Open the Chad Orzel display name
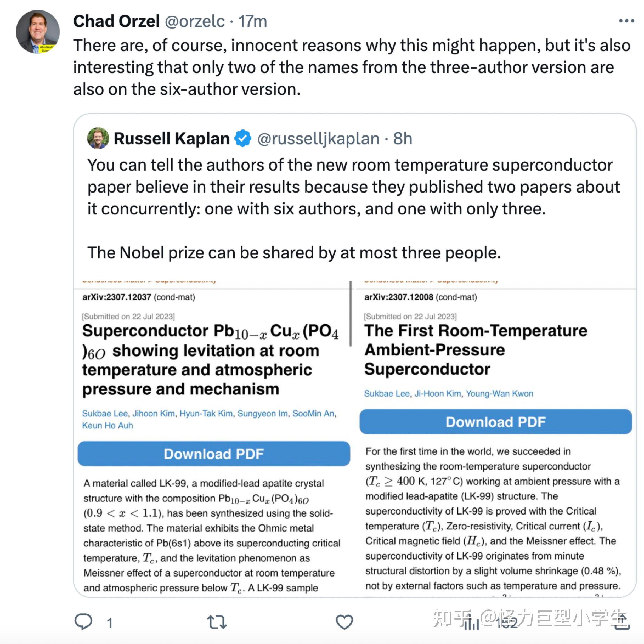This screenshot has height=644, width=644. click(116, 21)
